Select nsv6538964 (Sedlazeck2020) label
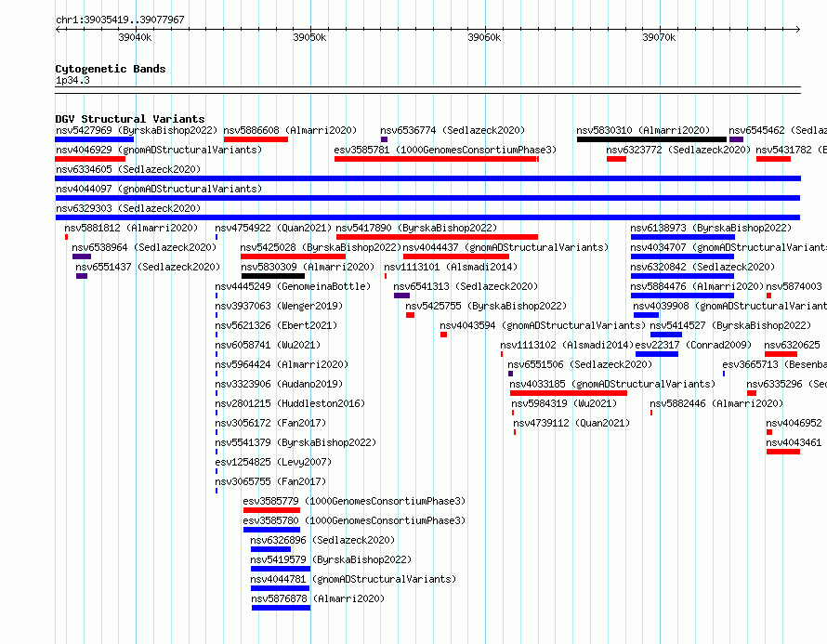This screenshot has height=644, width=827. 144,247
